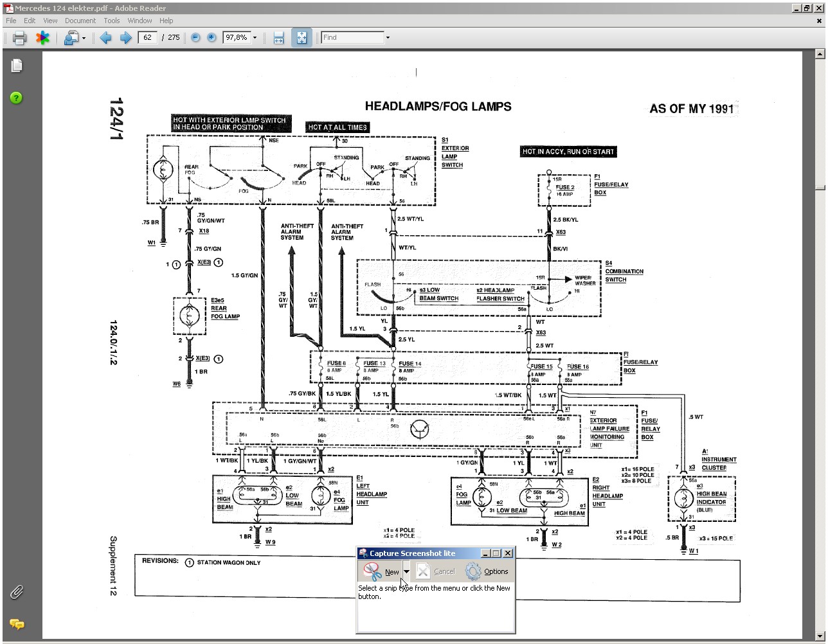This screenshot has height=644, width=828.
Task: Expand the zoom percentage dropdown
Action: coord(255,38)
